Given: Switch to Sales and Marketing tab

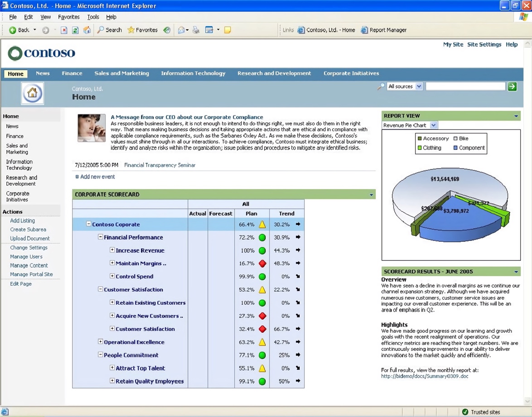Looking at the screenshot, I should pos(122,73).
